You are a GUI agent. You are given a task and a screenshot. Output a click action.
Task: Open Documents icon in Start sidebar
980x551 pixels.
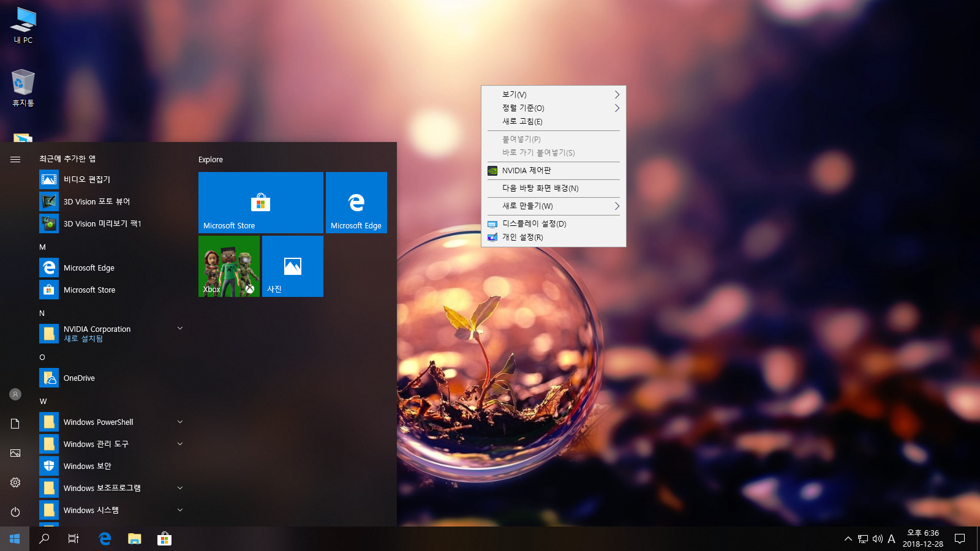click(15, 424)
